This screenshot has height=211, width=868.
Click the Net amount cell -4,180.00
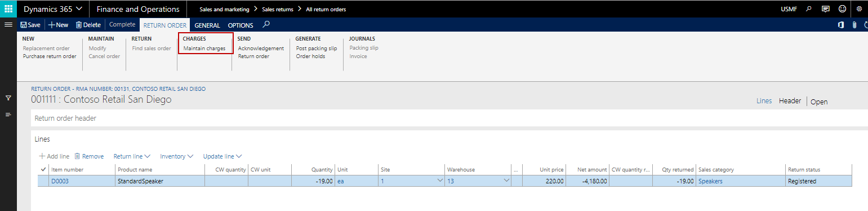click(588, 181)
